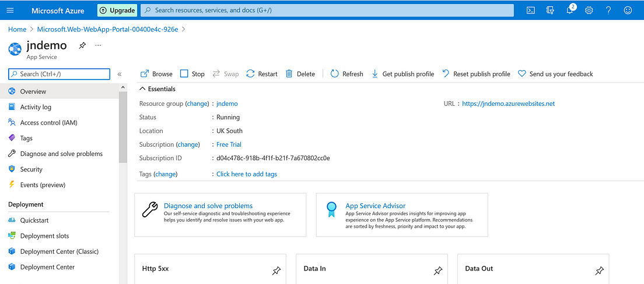This screenshot has height=284, width=644.
Task: Open the Free Trial subscription link
Action: pyautogui.click(x=229, y=144)
